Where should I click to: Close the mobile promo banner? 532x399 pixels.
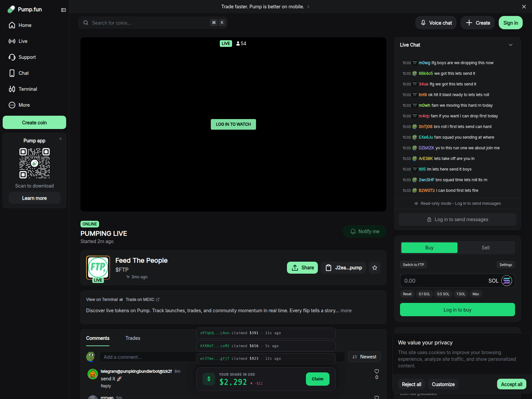coord(524,7)
